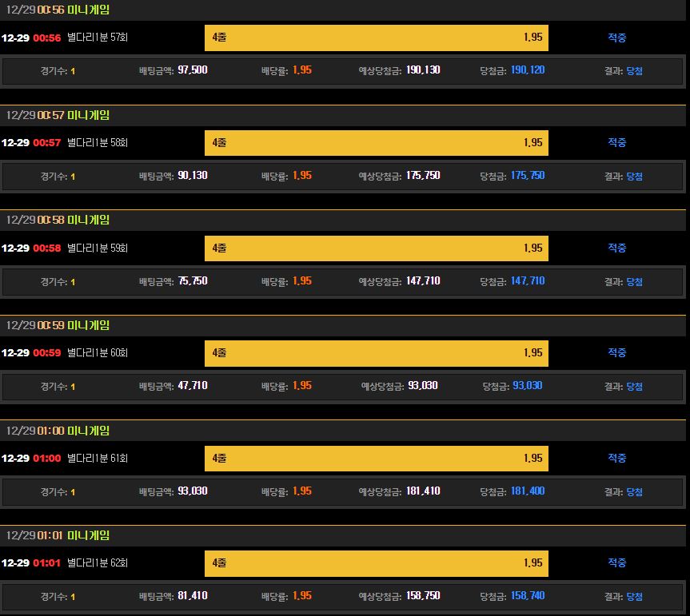Click the 별다리1분 59회 game title

point(98,248)
